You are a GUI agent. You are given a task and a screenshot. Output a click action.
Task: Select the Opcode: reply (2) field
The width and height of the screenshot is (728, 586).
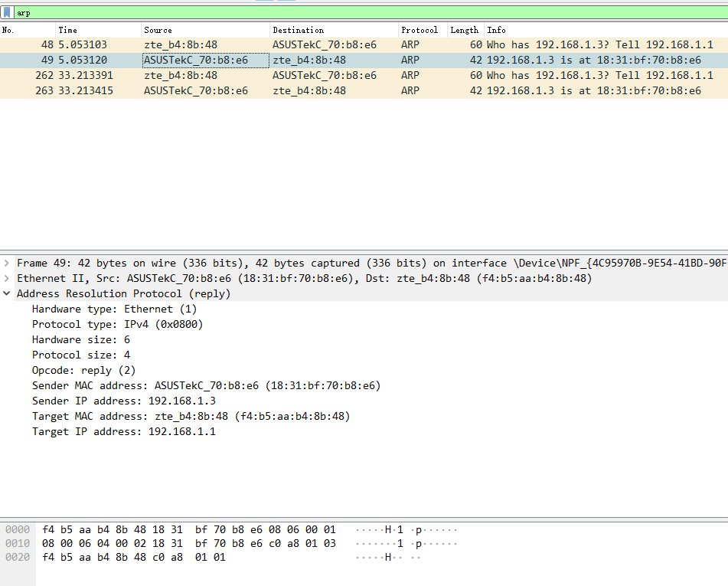tap(83, 370)
